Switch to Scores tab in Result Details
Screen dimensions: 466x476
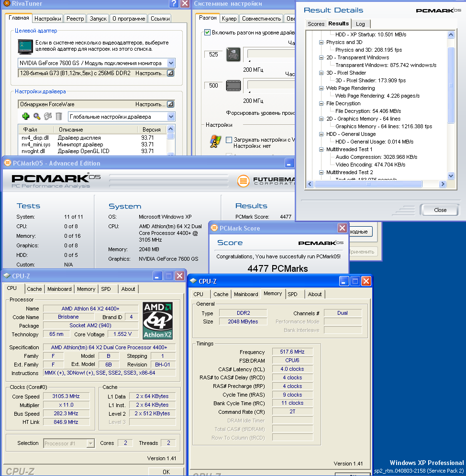point(316,23)
